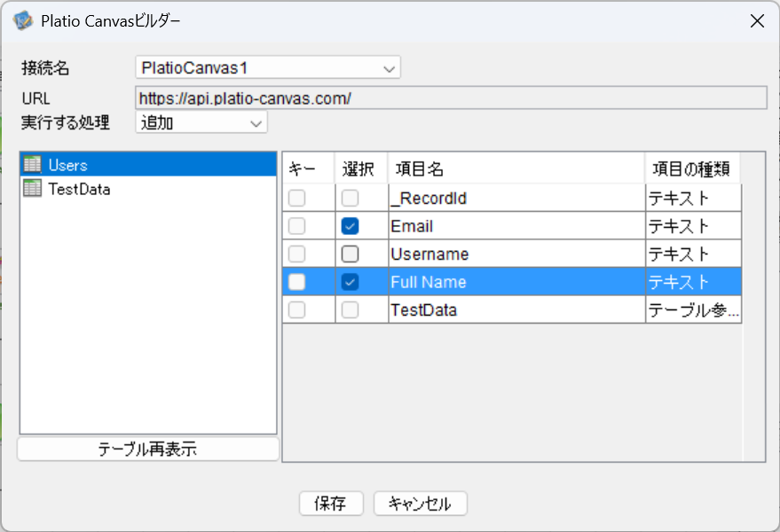Select the _RecordId field row
The image size is (780, 532).
(515, 199)
